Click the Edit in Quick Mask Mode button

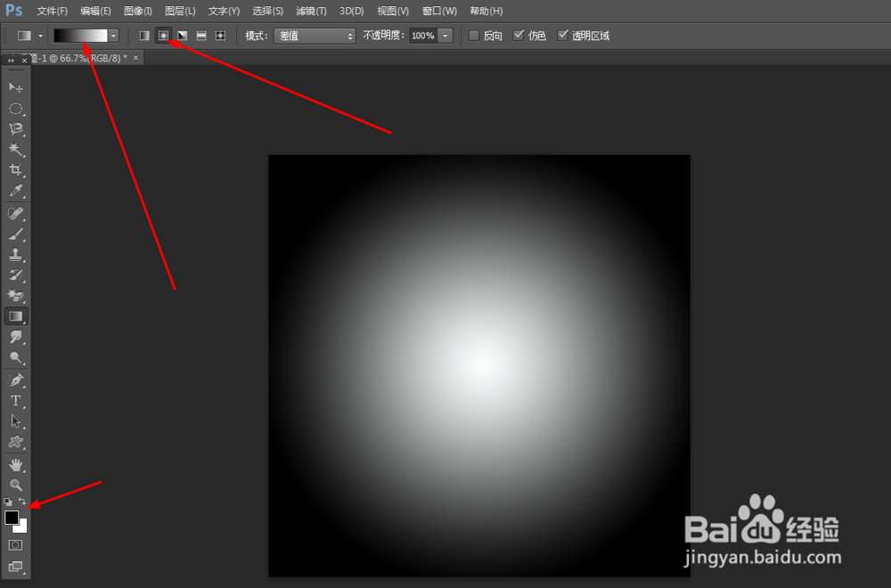pos(15,544)
